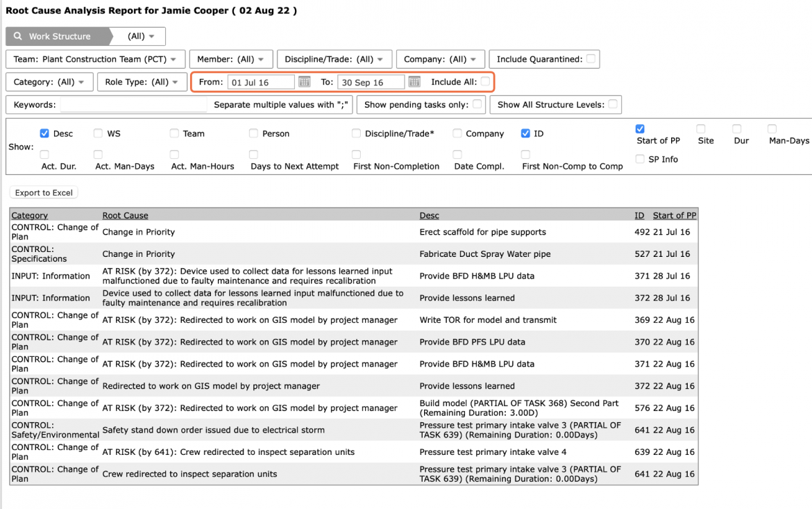Enable the Team column checkbox
Screen dimensions: 812x509
pos(174,133)
